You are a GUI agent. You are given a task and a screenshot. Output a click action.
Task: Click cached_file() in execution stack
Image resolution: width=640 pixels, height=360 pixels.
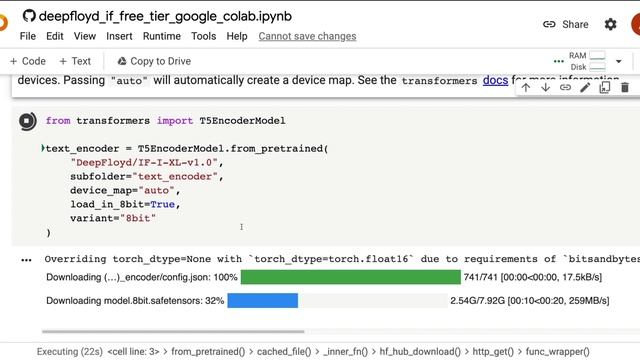[284, 351]
